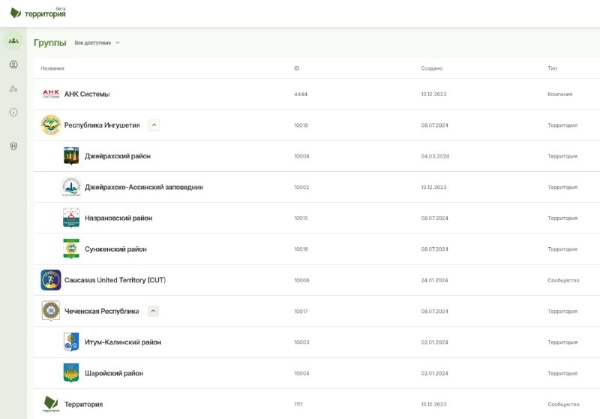600x419 pixels.
Task: Click ID 10003 of Итум-Калинский район
Action: point(302,342)
